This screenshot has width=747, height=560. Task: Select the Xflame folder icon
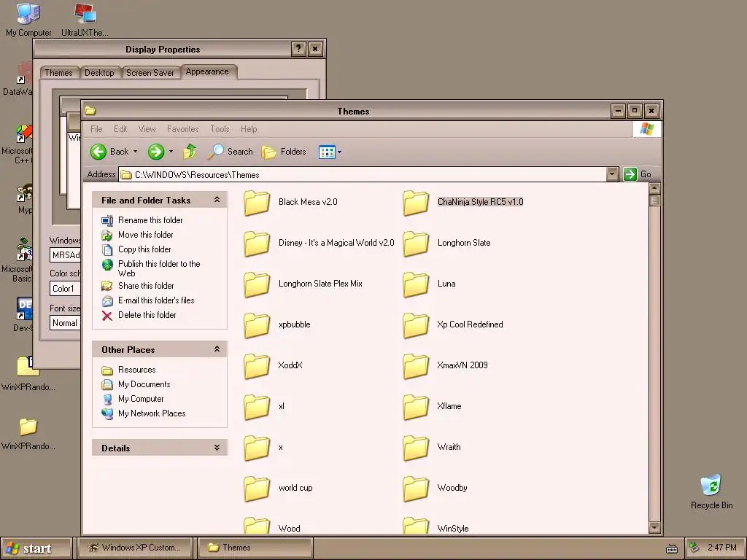pyautogui.click(x=415, y=408)
